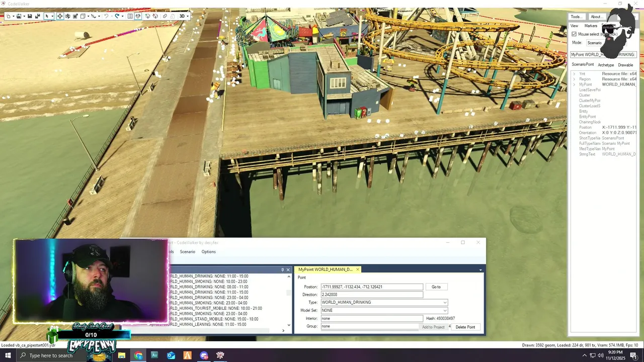
Task: Switch to the ScenarioPoint tab
Action: click(583, 64)
